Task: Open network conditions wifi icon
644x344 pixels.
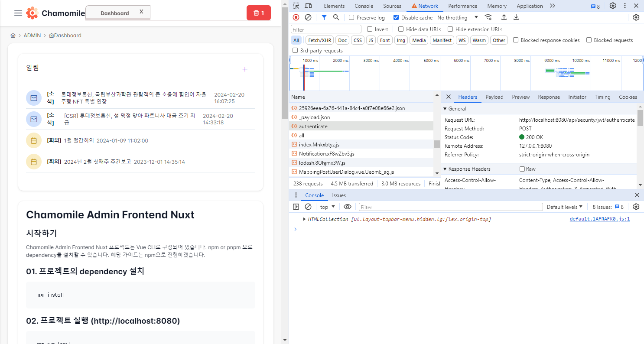Action: click(x=488, y=17)
